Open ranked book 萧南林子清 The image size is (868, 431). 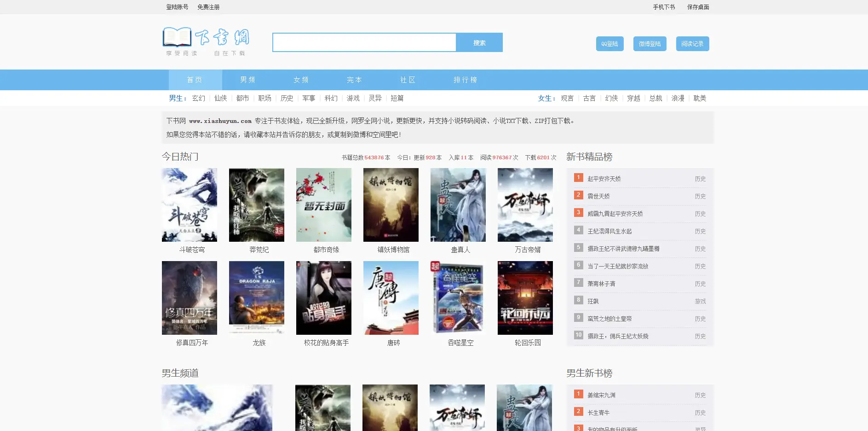(x=601, y=284)
